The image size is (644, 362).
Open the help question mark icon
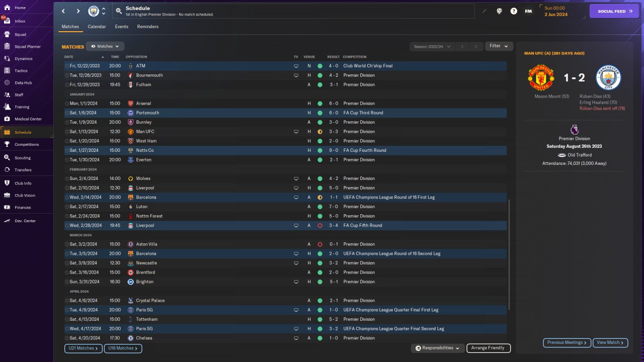[514, 11]
